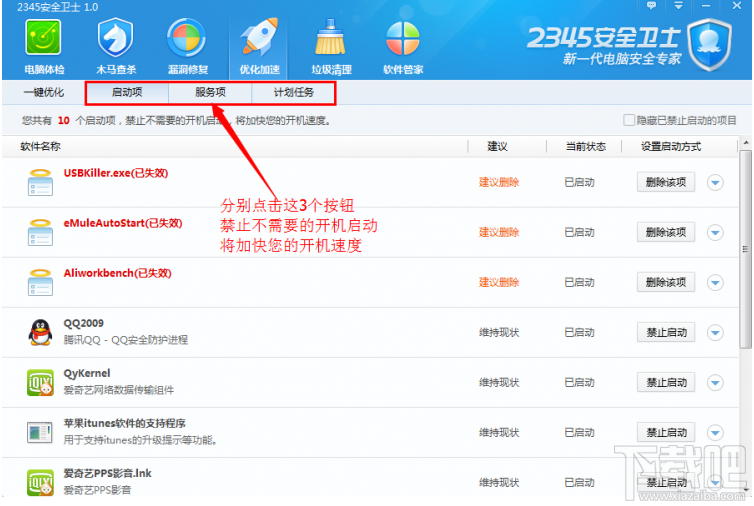Click 已启动 status in QyKernel row
Viewport: 754px width, 506px height.
tap(579, 382)
